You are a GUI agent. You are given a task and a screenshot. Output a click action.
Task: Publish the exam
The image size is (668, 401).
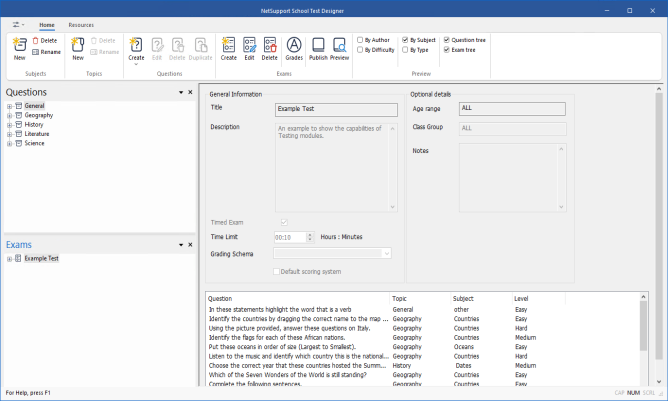[318, 48]
